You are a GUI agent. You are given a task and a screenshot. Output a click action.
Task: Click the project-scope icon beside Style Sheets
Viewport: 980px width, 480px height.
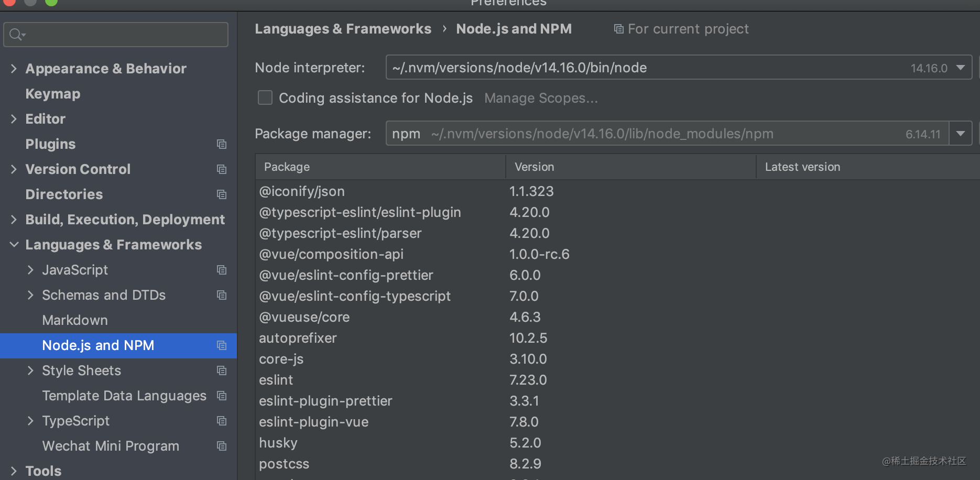[221, 370]
